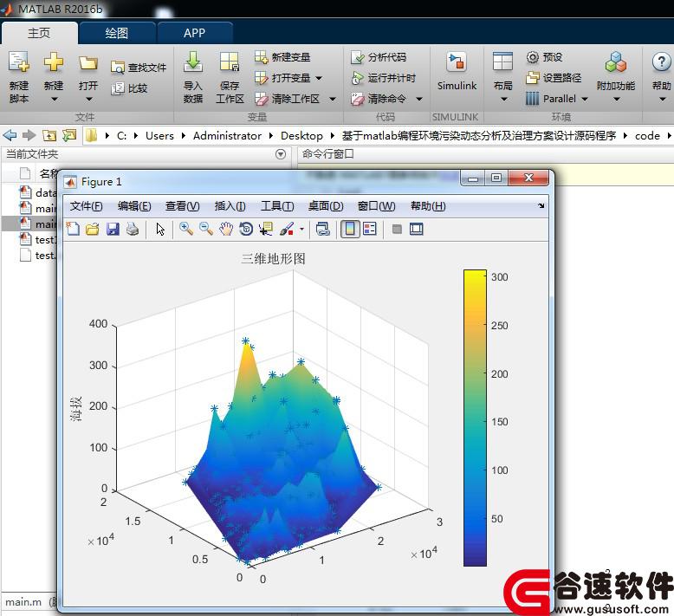This screenshot has height=616, width=674.
Task: Go back with the left navigation arrow
Action: [10, 136]
